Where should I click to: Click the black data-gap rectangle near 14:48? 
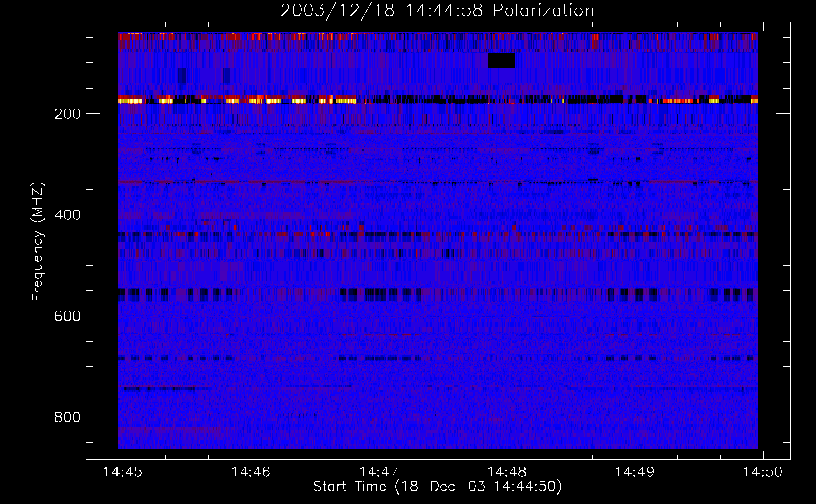(x=501, y=60)
